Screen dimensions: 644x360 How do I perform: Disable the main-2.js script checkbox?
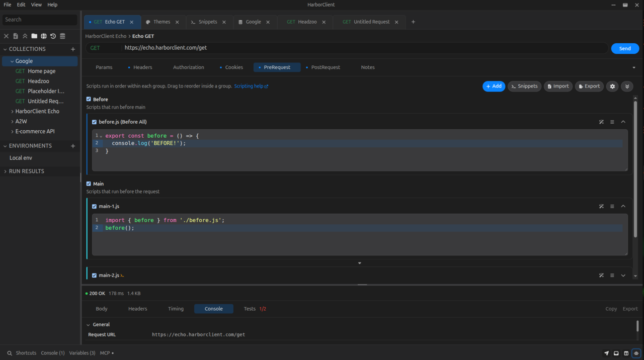(x=94, y=276)
